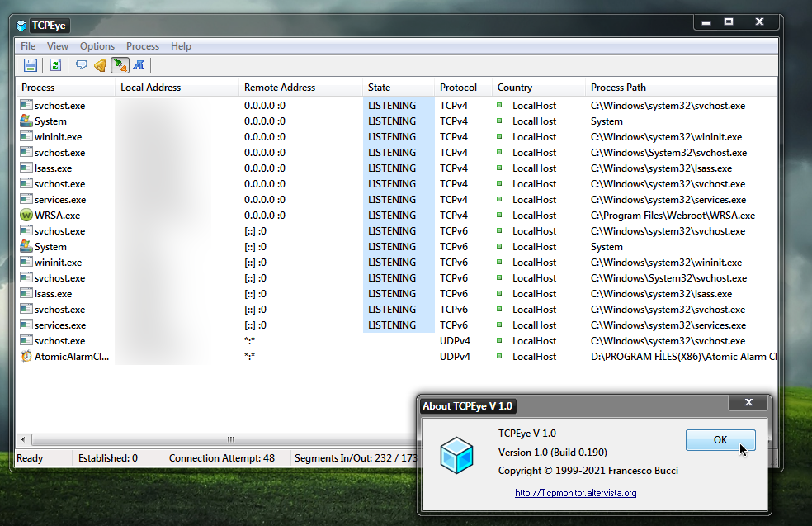
Task: Click TCPv6 in the TCPv6 wininit.exe row
Action: tap(454, 263)
